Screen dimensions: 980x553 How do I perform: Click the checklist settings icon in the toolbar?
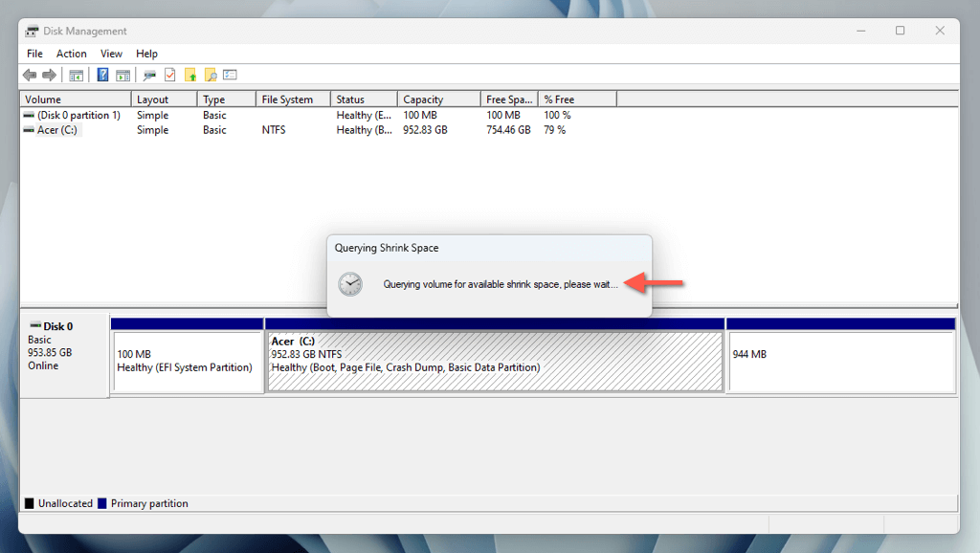click(x=230, y=76)
